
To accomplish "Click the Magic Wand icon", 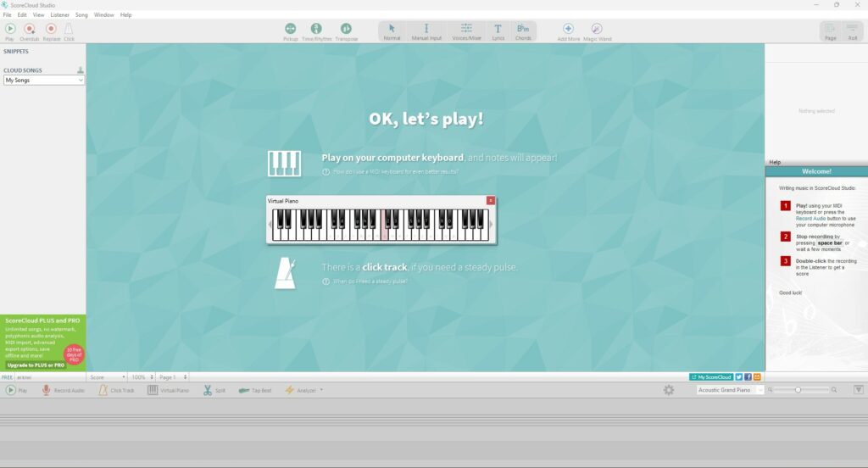I will [x=597, y=30].
